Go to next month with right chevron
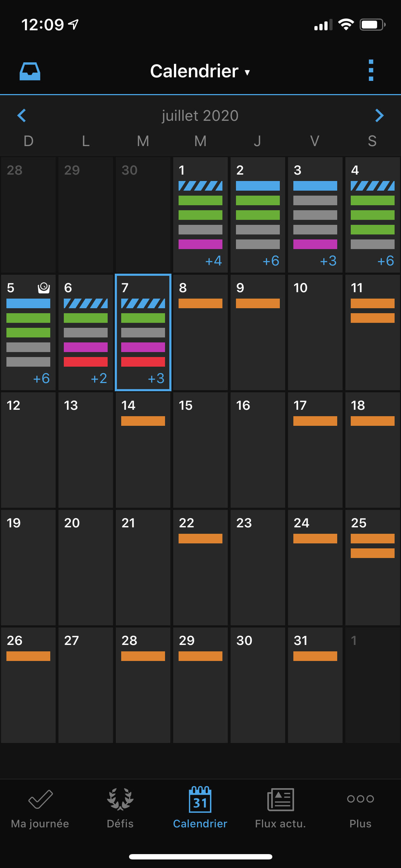 click(x=379, y=115)
